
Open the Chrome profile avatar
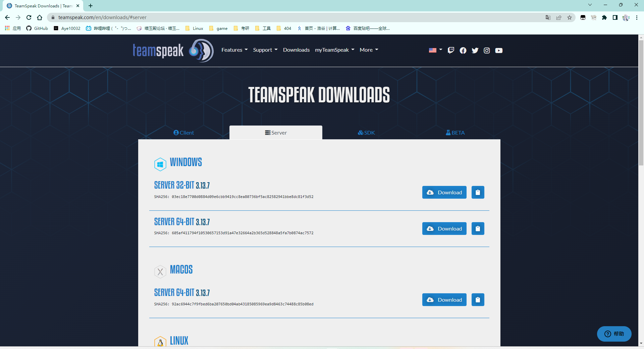coord(626,17)
